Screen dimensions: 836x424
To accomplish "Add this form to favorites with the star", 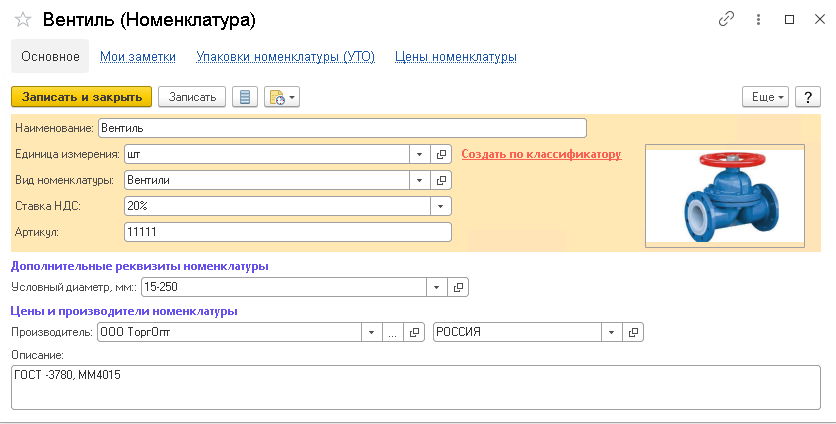I will (x=23, y=20).
